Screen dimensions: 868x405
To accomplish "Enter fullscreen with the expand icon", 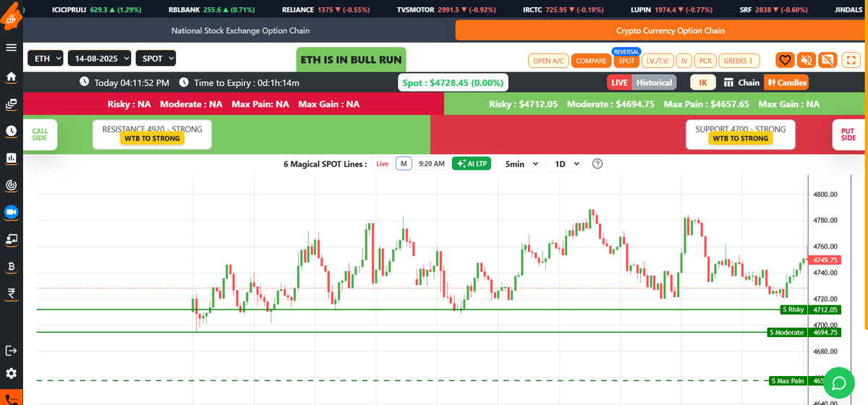I will click(x=851, y=60).
